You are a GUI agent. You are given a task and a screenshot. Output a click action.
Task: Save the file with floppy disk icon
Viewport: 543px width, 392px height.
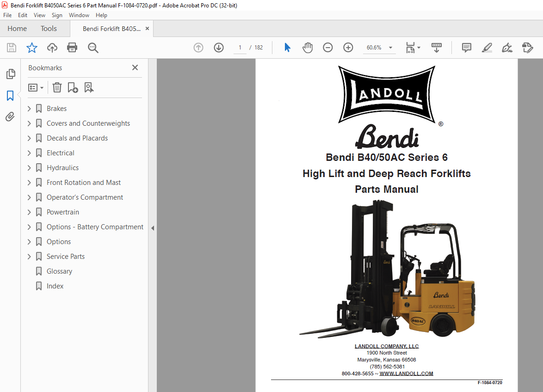[12, 48]
